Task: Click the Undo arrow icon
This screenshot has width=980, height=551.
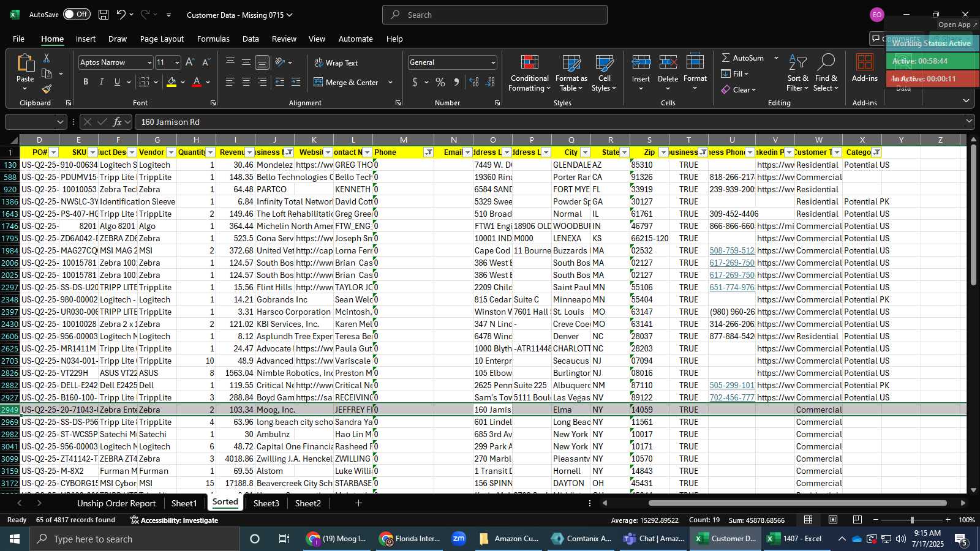Action: [121, 15]
